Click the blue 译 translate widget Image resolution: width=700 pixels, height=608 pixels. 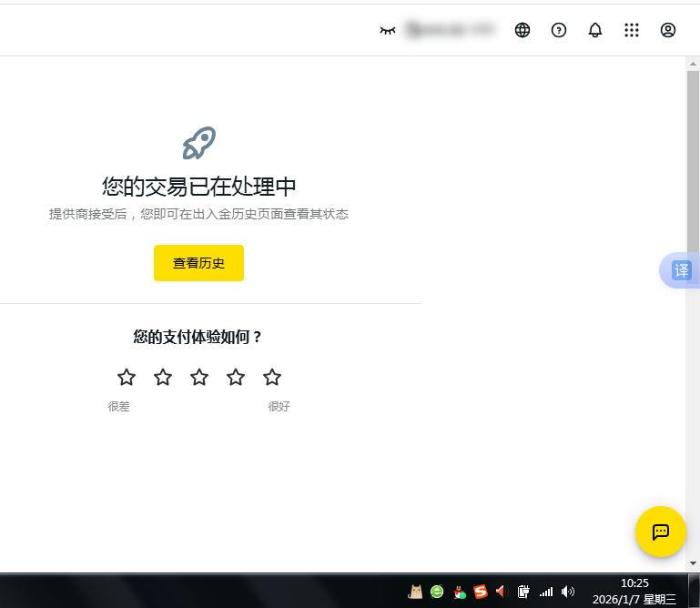(679, 270)
